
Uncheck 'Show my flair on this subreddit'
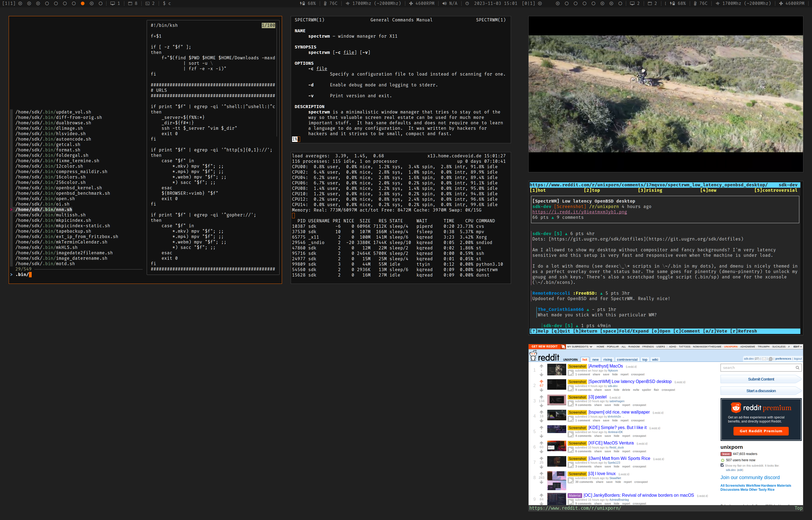point(722,465)
